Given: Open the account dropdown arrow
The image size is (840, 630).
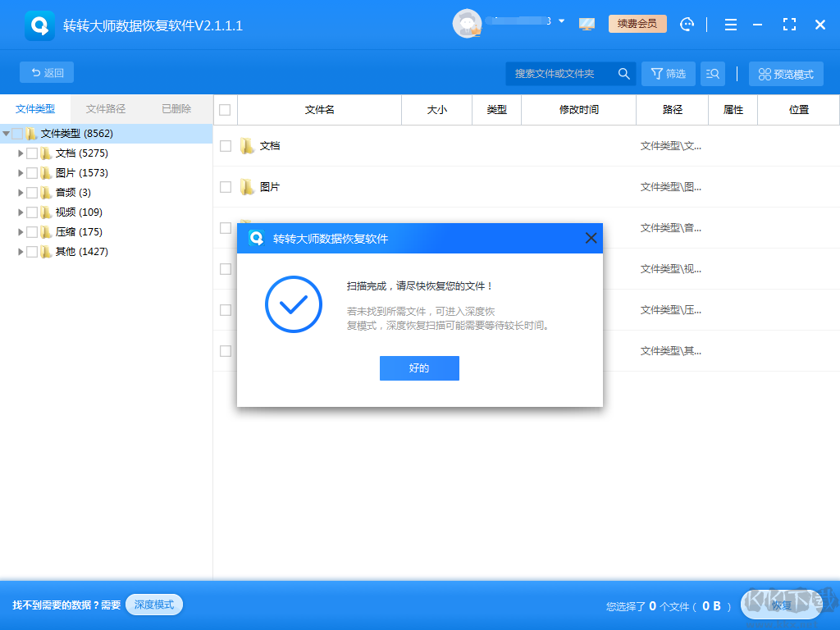Looking at the screenshot, I should pos(561,21).
